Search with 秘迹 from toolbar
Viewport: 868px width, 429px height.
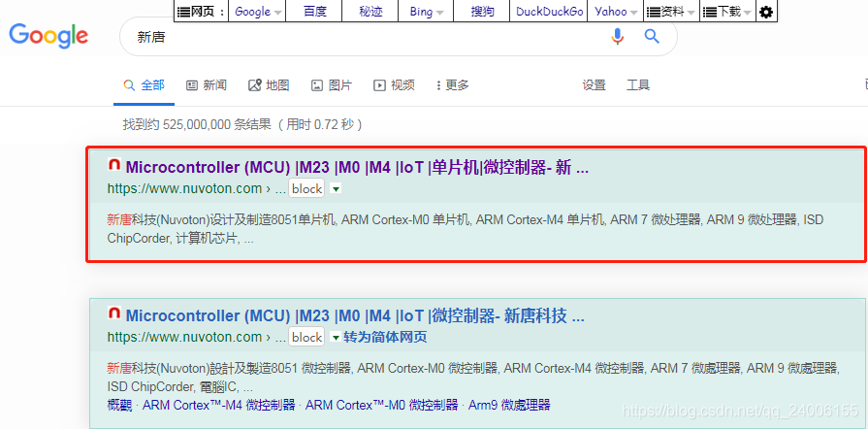pyautogui.click(x=370, y=12)
